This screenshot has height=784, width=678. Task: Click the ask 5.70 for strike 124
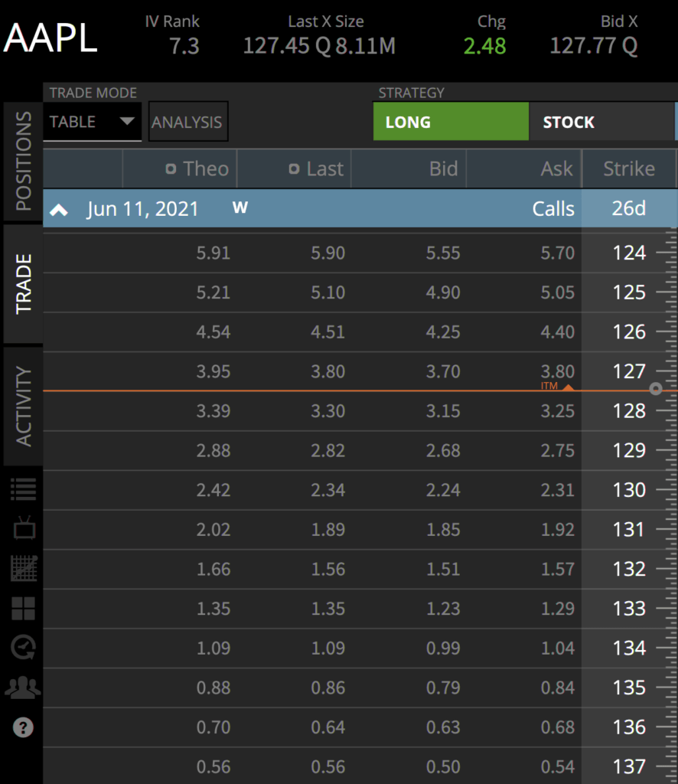(558, 253)
